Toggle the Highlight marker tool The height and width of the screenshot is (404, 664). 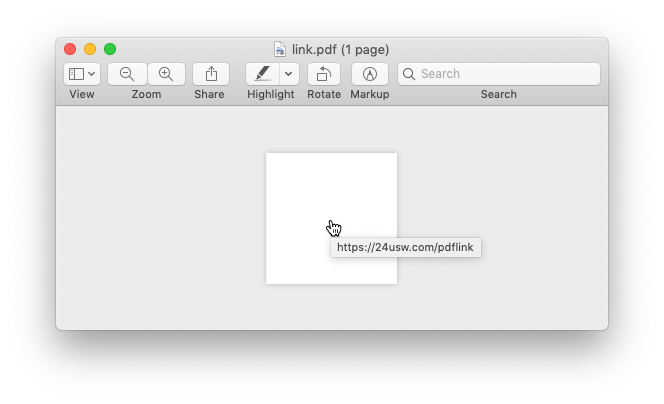263,74
